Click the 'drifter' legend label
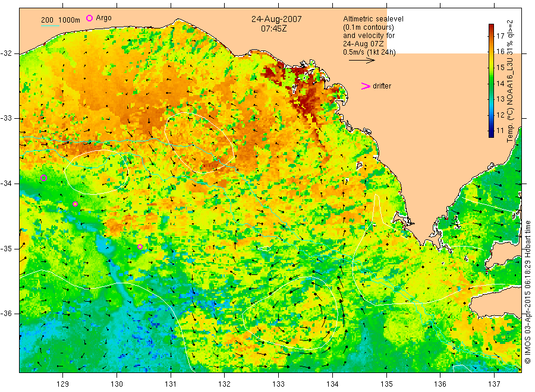The width and height of the screenshot is (535, 392). click(x=382, y=86)
